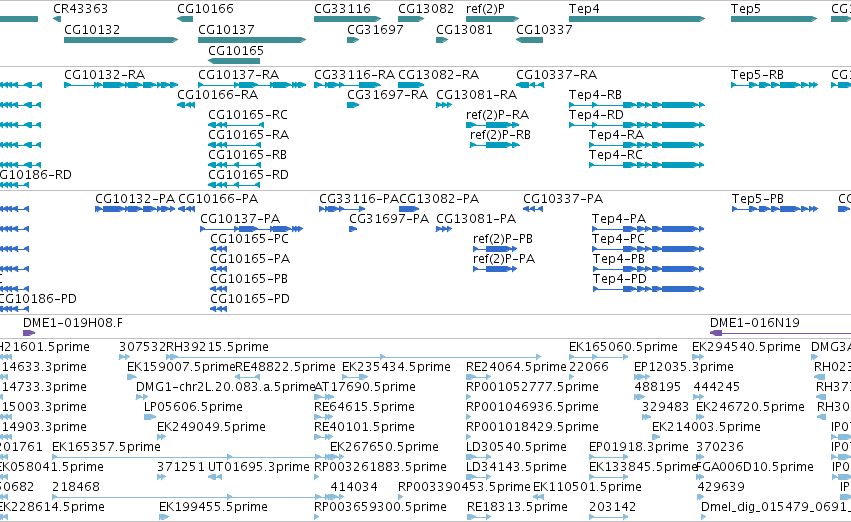The height and width of the screenshot is (522, 851).
Task: Select protein ref(2)P-PA
Action: [x=495, y=270]
